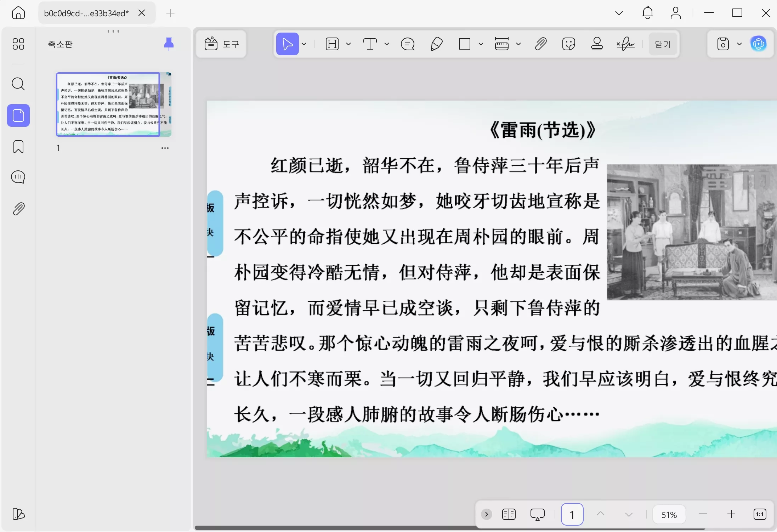Screen dimensions: 777x532
Task: Switch to the dual-page reading view
Action: point(509,514)
